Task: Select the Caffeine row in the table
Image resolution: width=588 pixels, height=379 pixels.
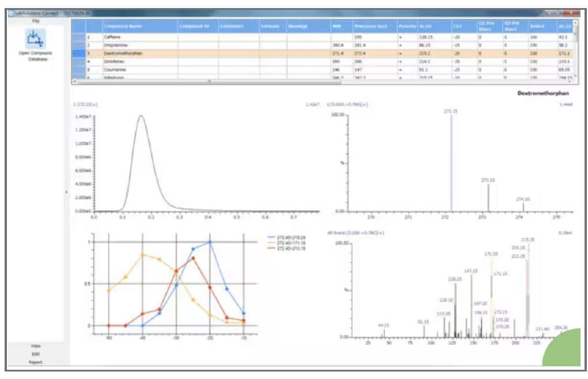Action: (322, 37)
